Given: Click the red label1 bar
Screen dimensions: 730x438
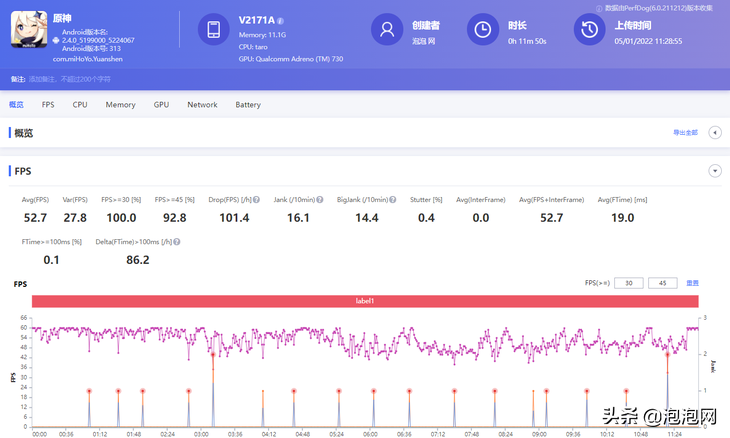Looking at the screenshot, I should [x=364, y=301].
